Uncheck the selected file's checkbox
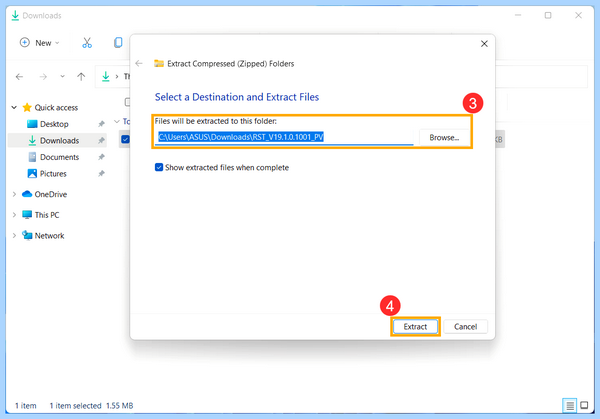The image size is (600, 419). [x=125, y=139]
